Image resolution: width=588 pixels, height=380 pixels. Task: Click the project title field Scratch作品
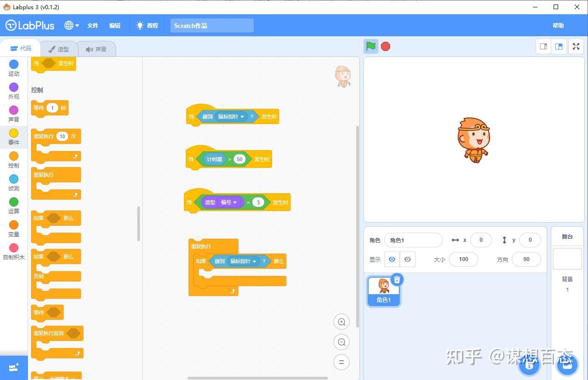tap(211, 25)
